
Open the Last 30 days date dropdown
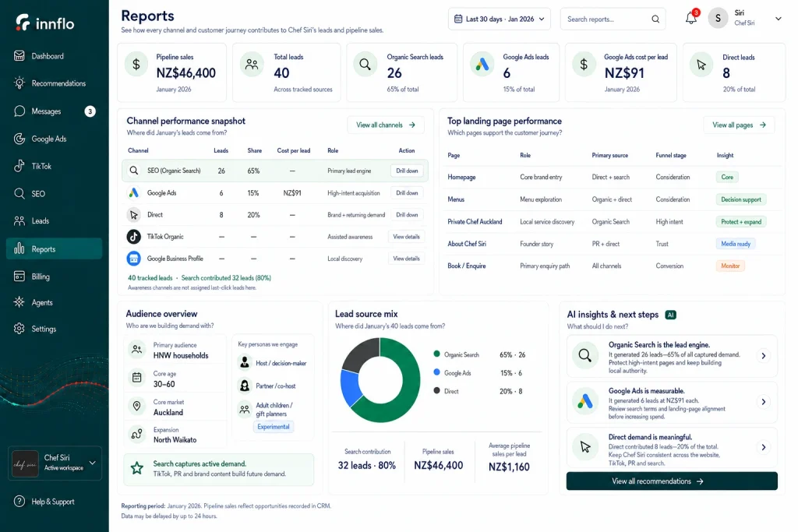(x=500, y=19)
